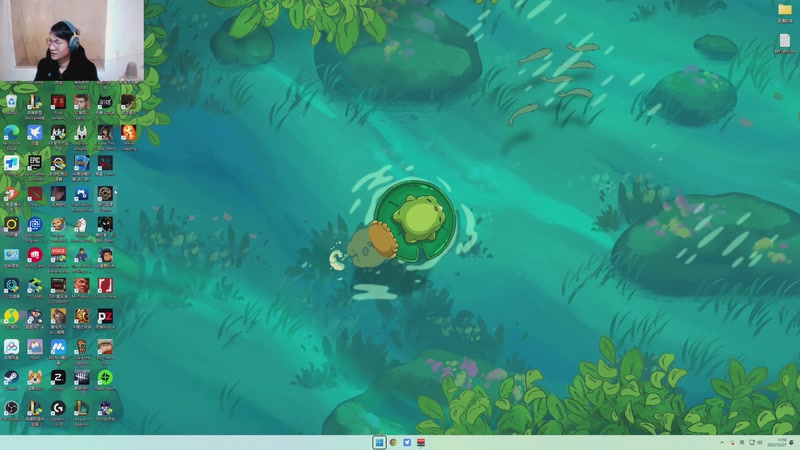This screenshot has height=450, width=800.
Task: Select the PlayStation Accessories shortcut
Action: tap(82, 194)
